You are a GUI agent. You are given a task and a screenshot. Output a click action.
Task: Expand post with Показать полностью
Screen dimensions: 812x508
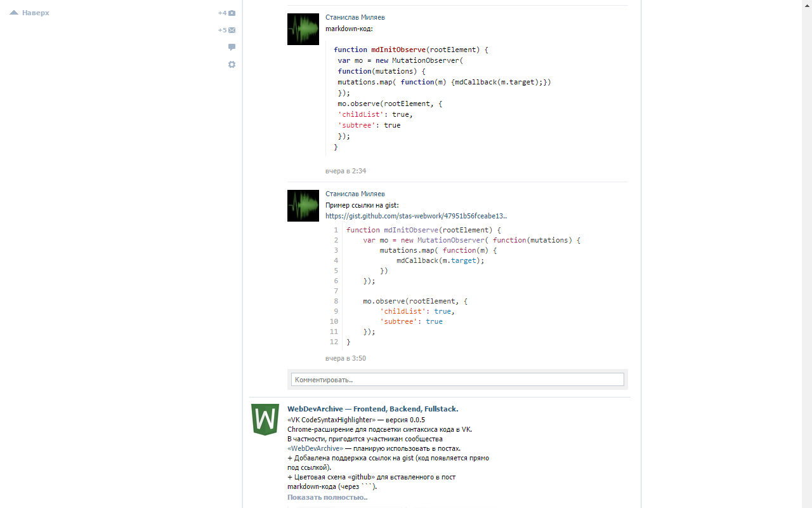pos(327,497)
